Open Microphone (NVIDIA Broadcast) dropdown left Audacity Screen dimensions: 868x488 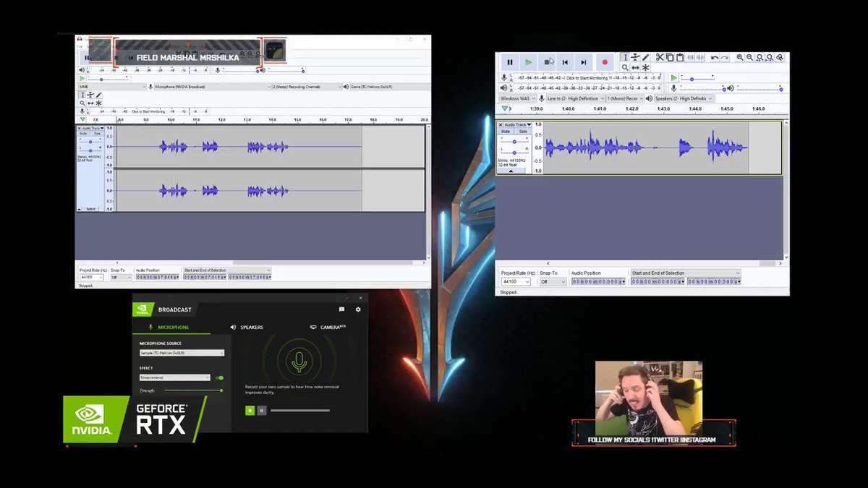213,87
